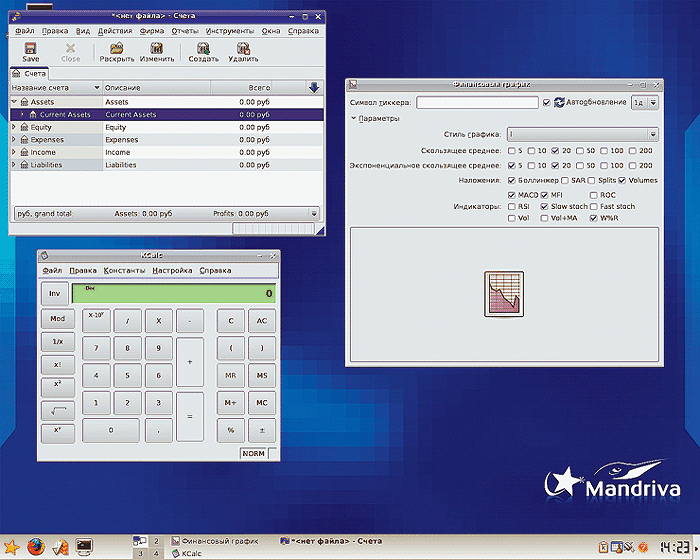Image resolution: width=700 pixels, height=560 pixels.
Task: Open the Файл menu in GnuCash
Action: click(25, 31)
